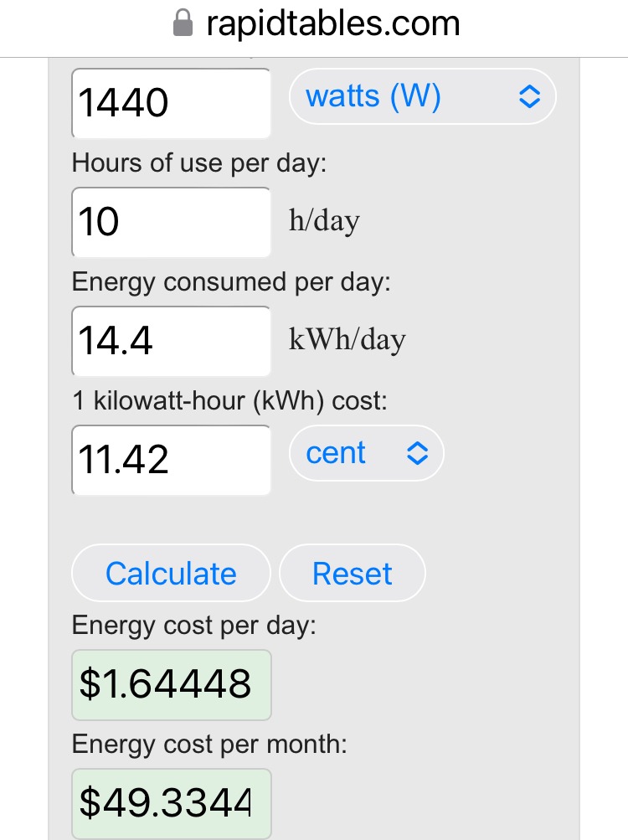
Task: Click the energy consumed field showing 14.4
Action: tap(172, 341)
